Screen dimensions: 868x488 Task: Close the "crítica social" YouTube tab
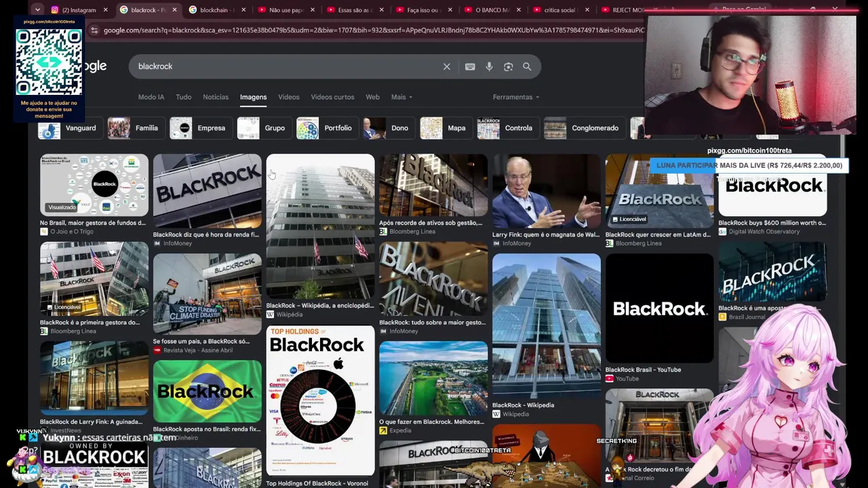[587, 10]
